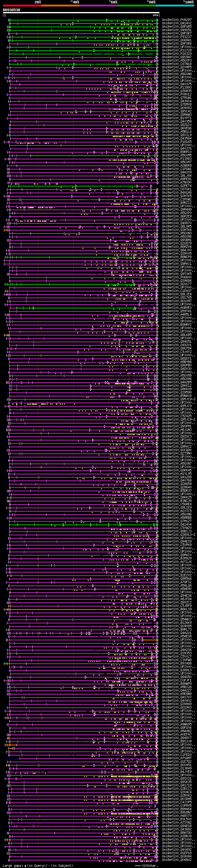This screenshot has width=197, height=868.
Task: Click the UniRef100_A8J1N3 label
Action: click(176, 430)
